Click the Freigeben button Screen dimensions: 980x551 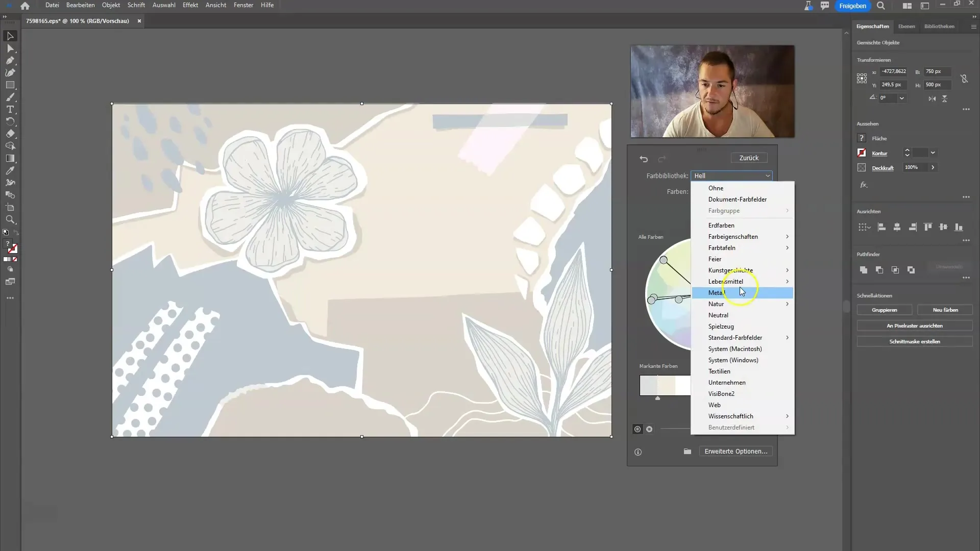coord(852,6)
